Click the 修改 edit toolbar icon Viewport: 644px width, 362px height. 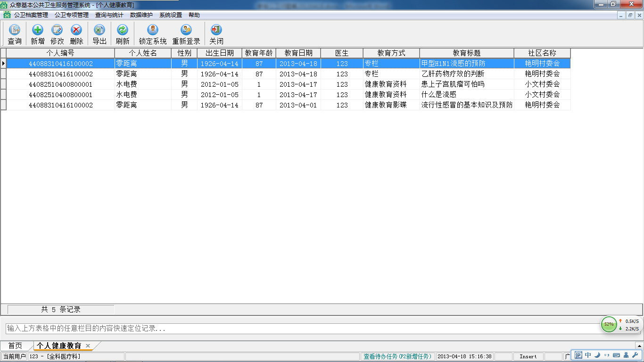(x=57, y=30)
